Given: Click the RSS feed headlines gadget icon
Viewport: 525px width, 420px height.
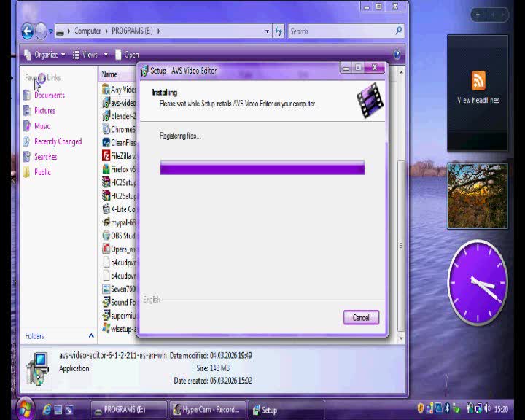Looking at the screenshot, I should tap(478, 80).
